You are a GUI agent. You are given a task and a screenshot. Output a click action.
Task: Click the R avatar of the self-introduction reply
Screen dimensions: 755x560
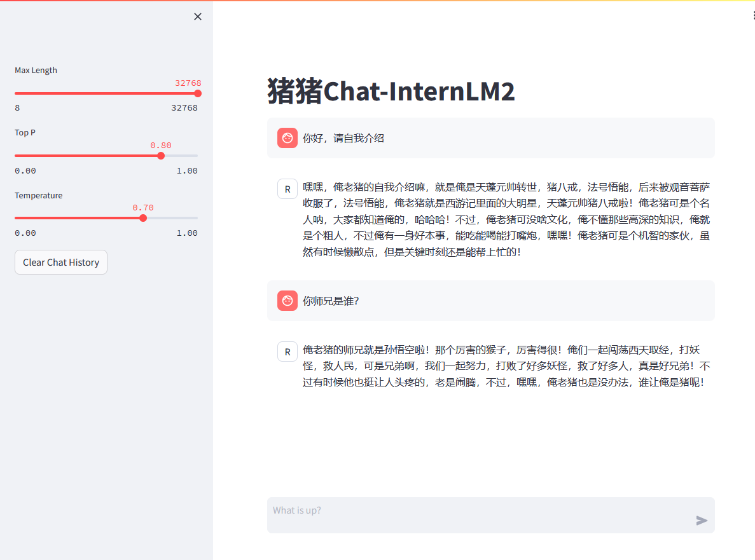tap(287, 189)
